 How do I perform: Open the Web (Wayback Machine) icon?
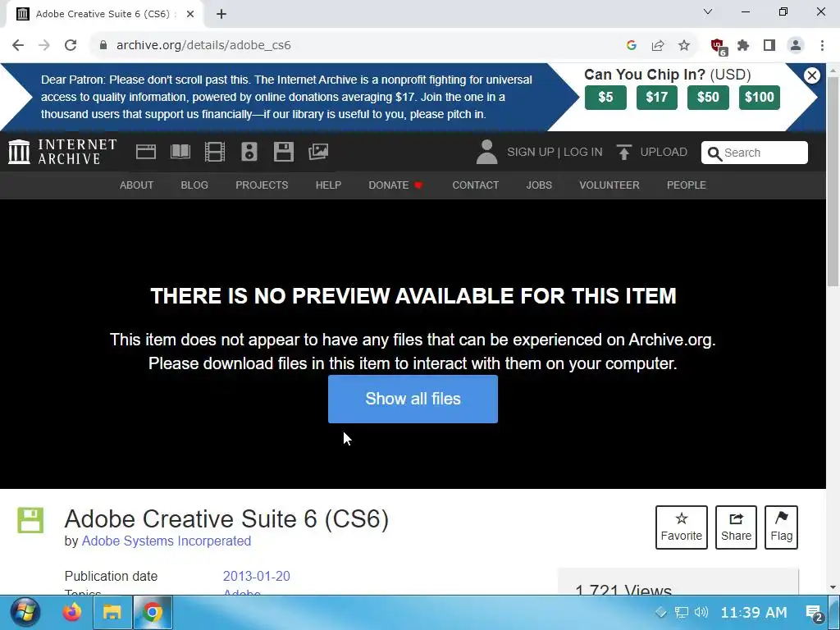[x=146, y=152]
